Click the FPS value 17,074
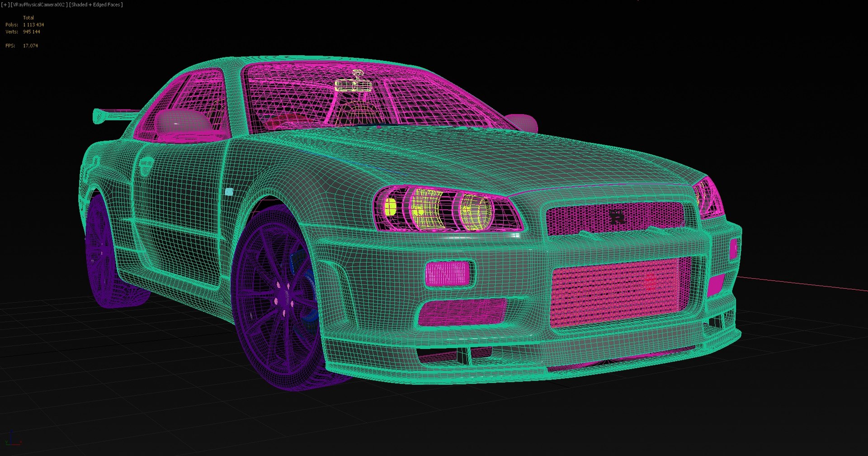 30,46
